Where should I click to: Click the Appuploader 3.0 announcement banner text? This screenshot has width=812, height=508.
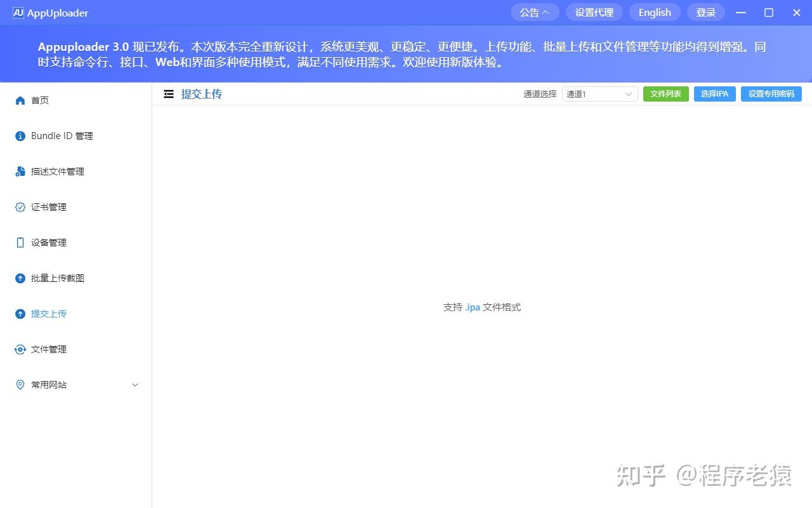402,55
